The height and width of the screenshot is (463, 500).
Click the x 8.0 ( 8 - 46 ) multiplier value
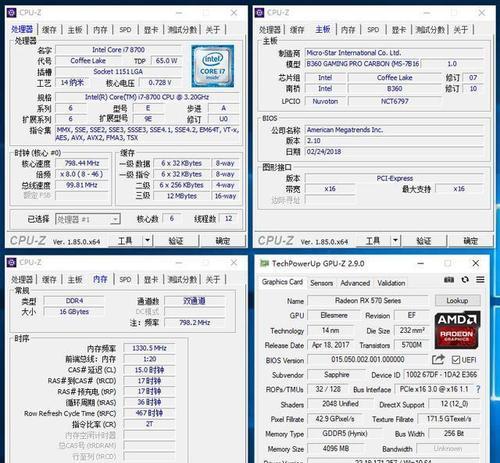pos(82,174)
